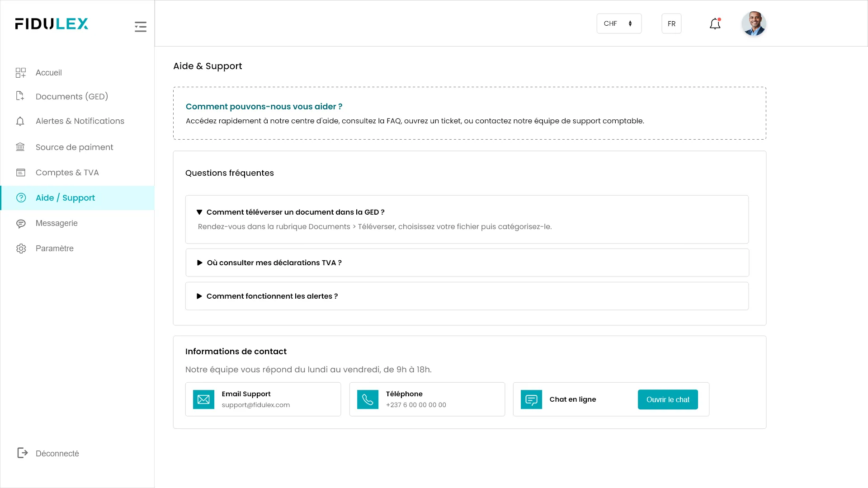Switch language with the FR button
The width and height of the screenshot is (868, 488).
(x=671, y=24)
